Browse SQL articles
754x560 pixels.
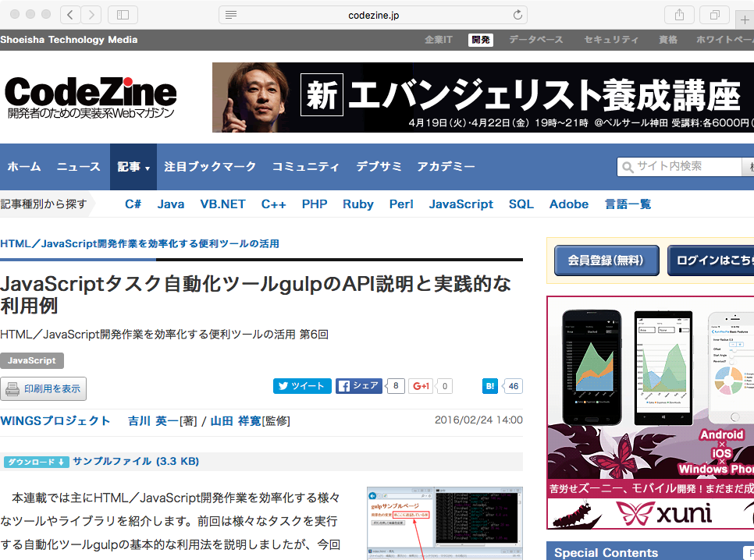tap(521, 204)
